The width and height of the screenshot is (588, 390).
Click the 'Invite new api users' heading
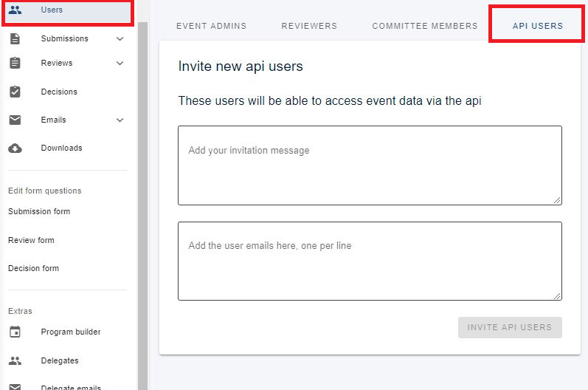click(241, 66)
